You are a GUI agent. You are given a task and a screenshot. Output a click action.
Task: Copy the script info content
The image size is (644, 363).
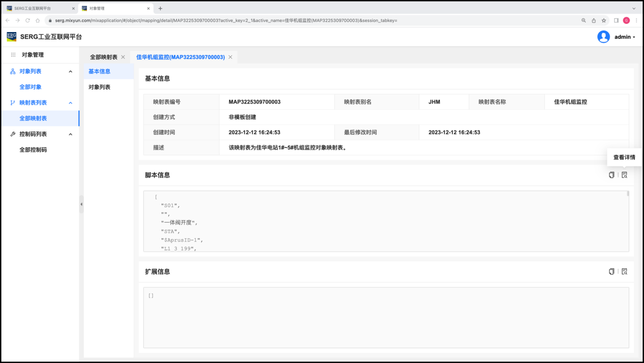[611, 175]
